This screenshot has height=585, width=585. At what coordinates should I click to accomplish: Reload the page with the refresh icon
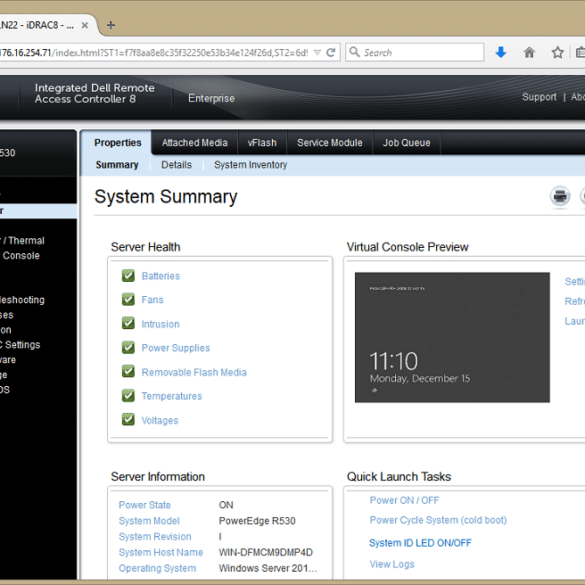coord(331,53)
